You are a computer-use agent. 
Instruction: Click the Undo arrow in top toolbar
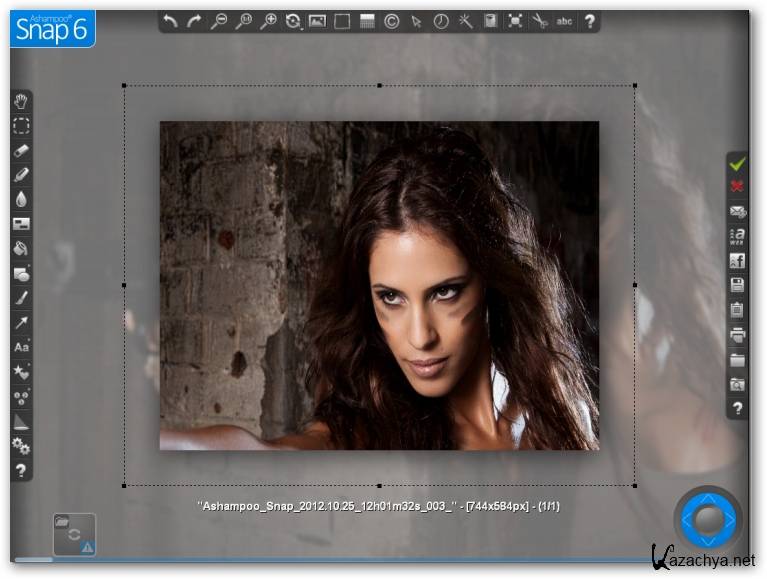click(x=171, y=21)
